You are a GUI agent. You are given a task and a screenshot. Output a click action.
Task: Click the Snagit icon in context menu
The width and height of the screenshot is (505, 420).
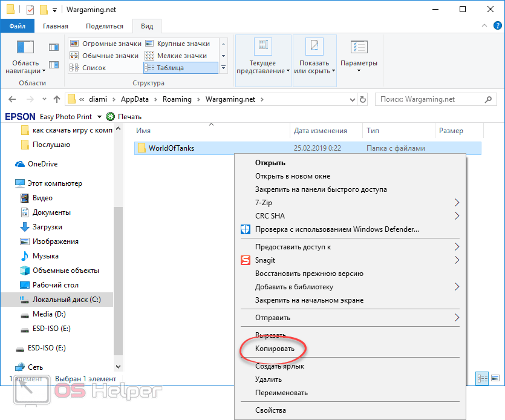(245, 260)
